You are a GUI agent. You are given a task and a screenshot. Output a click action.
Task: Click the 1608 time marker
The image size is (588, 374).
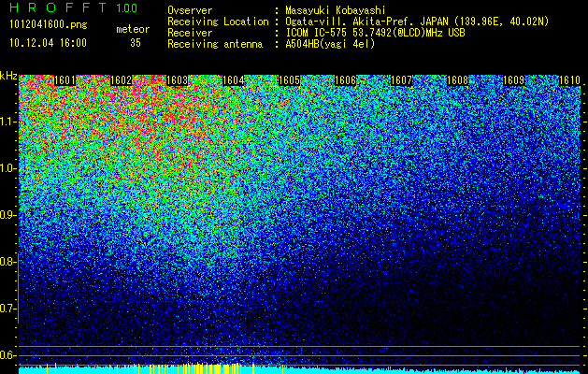click(457, 80)
